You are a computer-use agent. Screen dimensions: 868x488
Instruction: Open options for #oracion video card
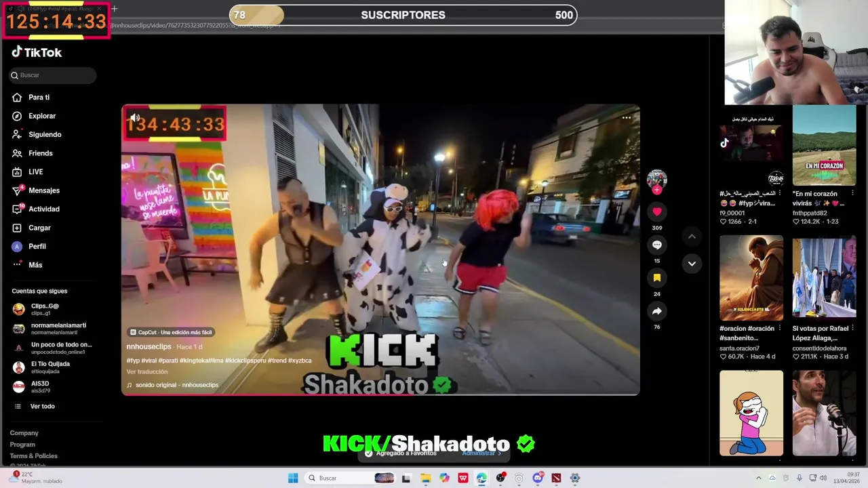[x=779, y=329]
